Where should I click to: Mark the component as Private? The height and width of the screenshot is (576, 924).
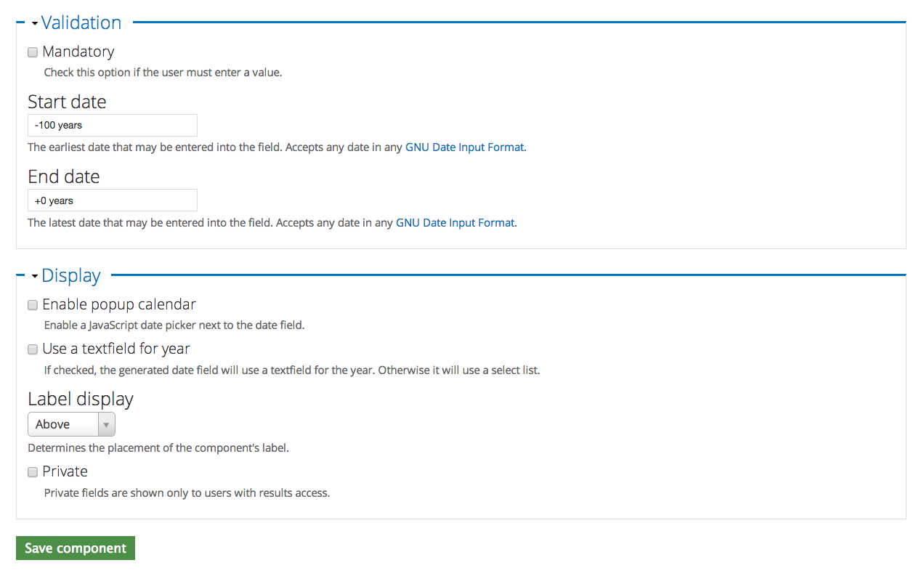[33, 472]
